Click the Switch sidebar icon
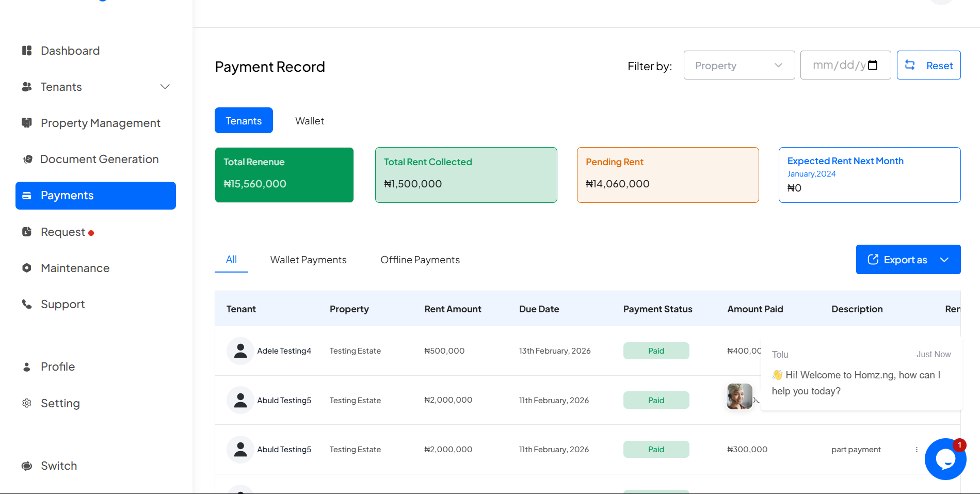This screenshot has width=980, height=494. click(27, 466)
